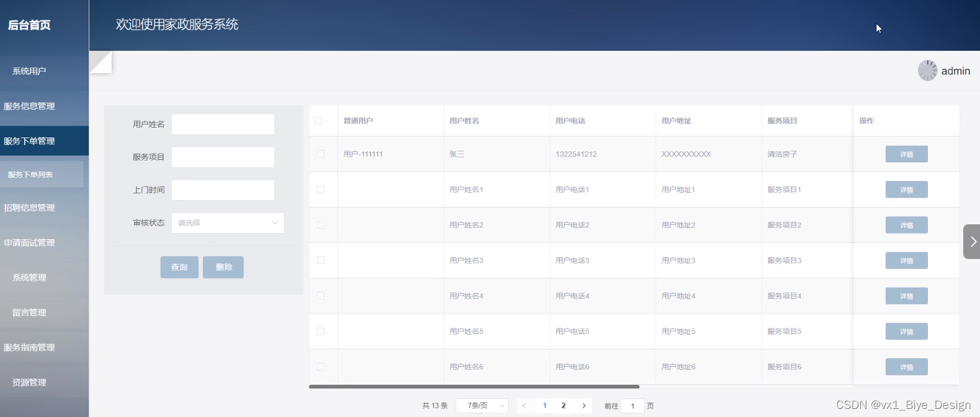The width and height of the screenshot is (980, 417).
Task: Expand 留言管理 sidebar menu
Action: [x=44, y=312]
